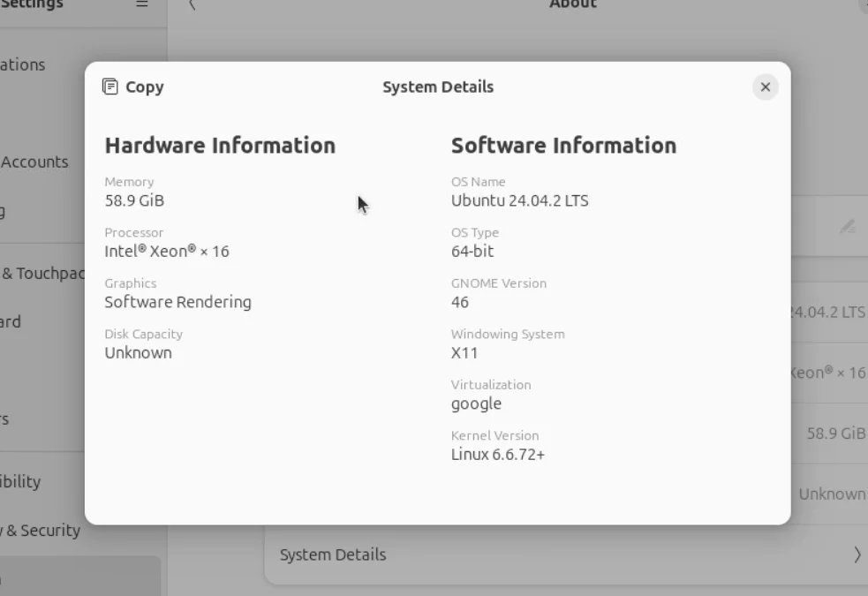868x596 pixels.
Task: Click the Software Information heading
Action: point(563,146)
